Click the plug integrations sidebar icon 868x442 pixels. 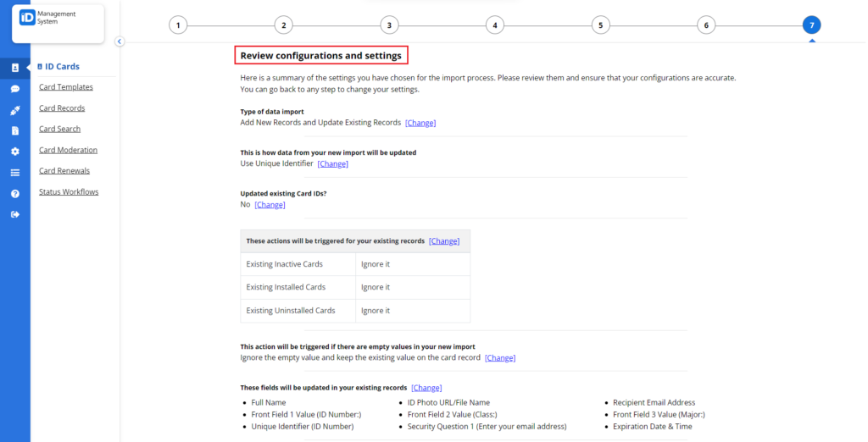pyautogui.click(x=15, y=110)
